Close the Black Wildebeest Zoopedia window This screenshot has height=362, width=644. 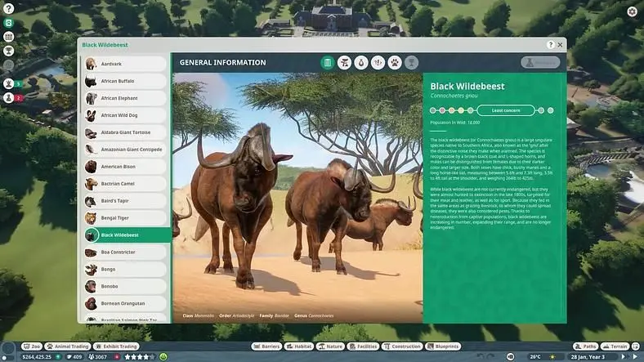(x=560, y=45)
